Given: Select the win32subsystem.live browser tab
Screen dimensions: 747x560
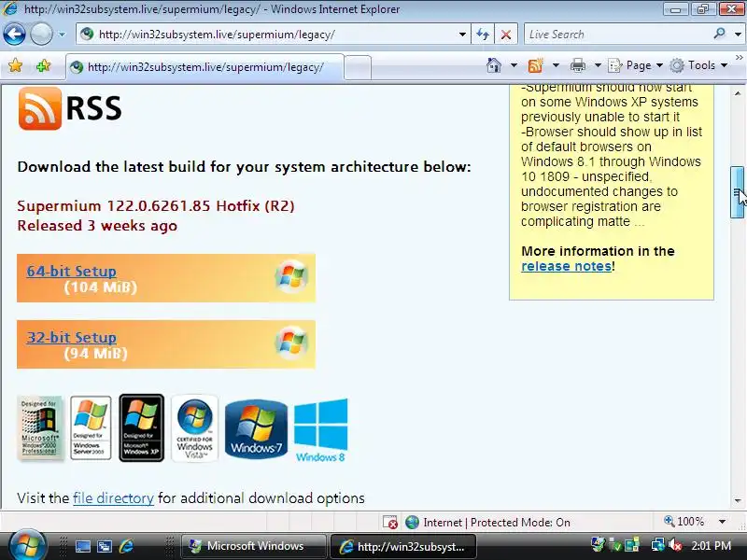Looking at the screenshot, I should click(x=204, y=67).
